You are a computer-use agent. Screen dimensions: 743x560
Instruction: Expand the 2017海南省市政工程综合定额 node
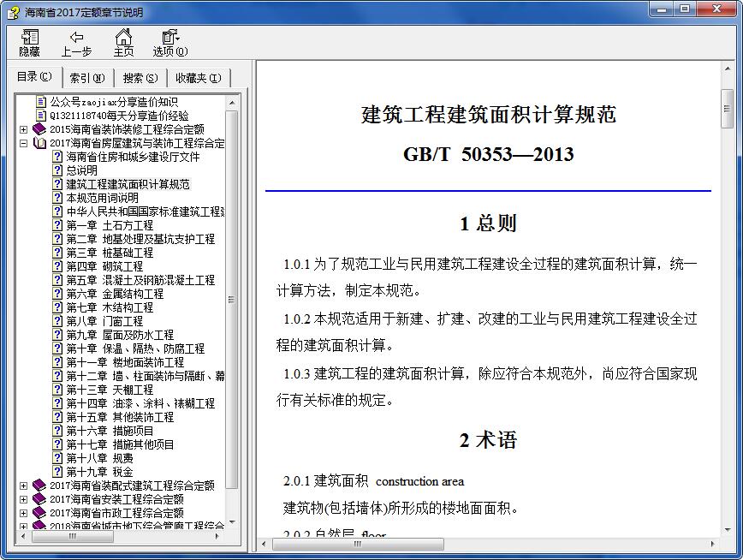click(x=23, y=514)
